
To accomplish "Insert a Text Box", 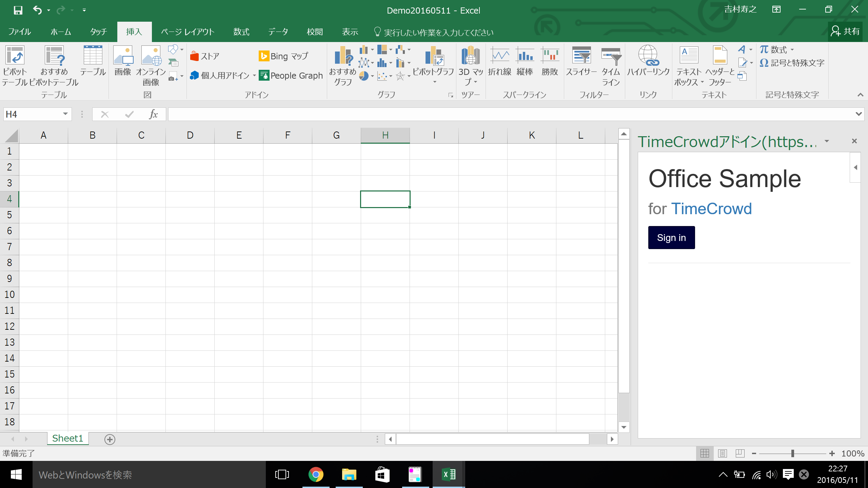I will point(689,66).
